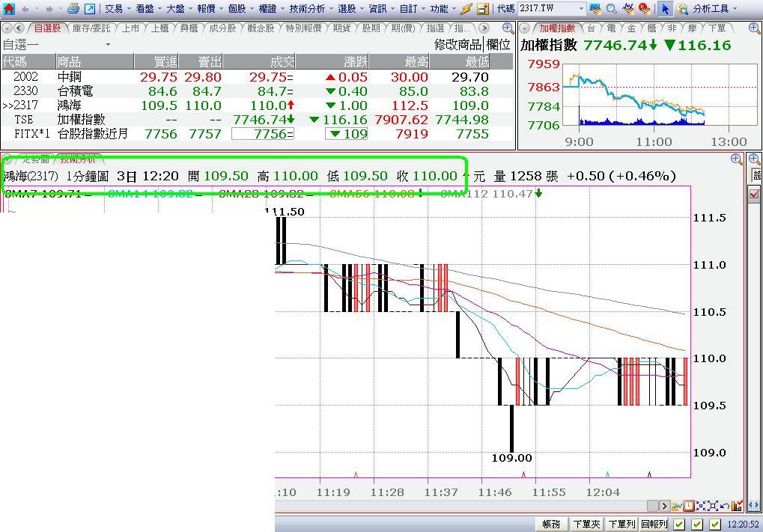Screen dimensions: 763x532
Task: Open the 技術分析 dropdown menu
Action: [311, 9]
